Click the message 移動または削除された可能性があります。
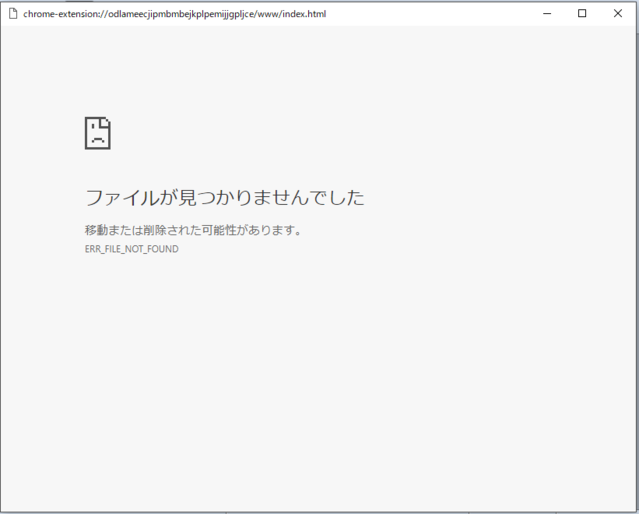639x514 pixels. coord(193,230)
